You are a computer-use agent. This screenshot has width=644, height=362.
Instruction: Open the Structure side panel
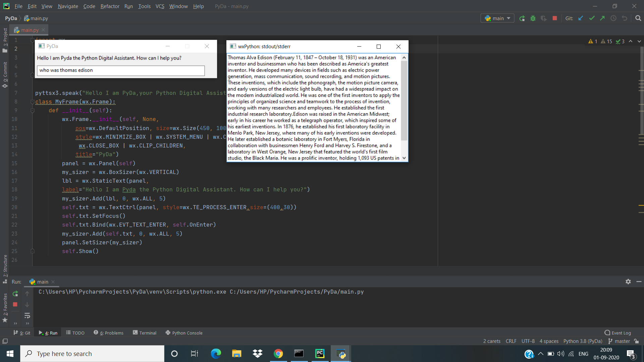(x=5, y=269)
